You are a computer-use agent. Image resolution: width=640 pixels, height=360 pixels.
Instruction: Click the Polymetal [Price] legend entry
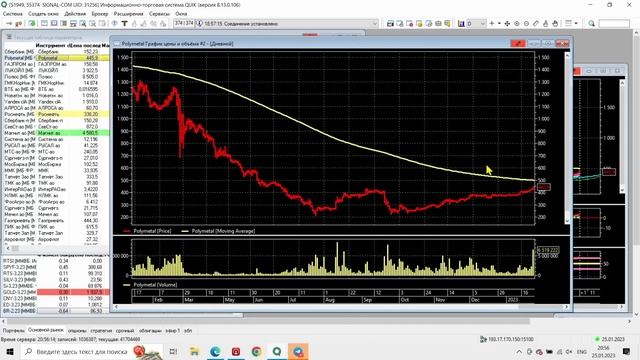coord(148,231)
